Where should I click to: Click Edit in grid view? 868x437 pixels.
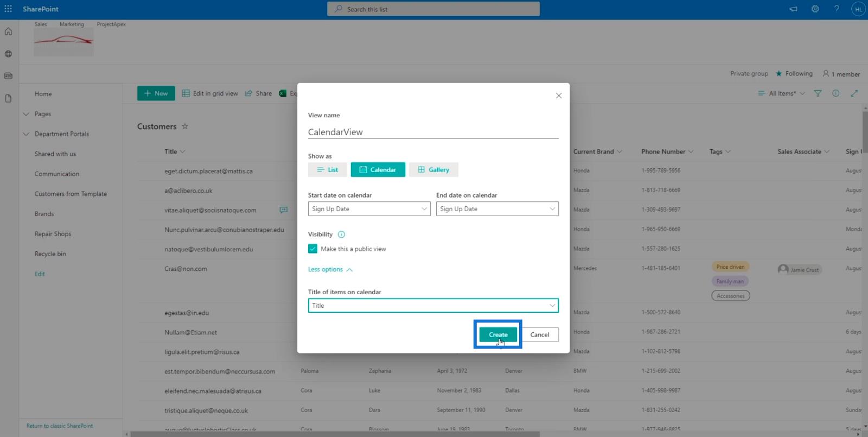[x=210, y=93]
